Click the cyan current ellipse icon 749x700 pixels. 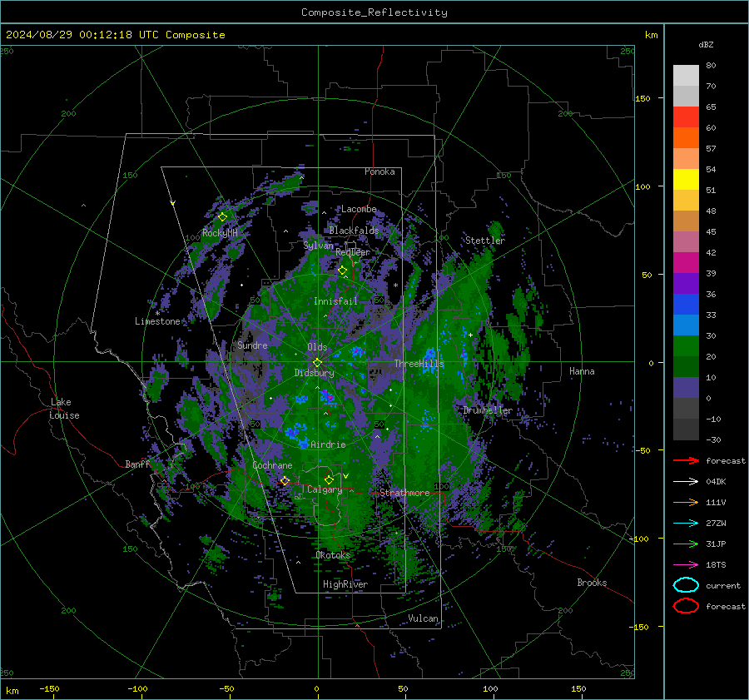pyautogui.click(x=686, y=585)
